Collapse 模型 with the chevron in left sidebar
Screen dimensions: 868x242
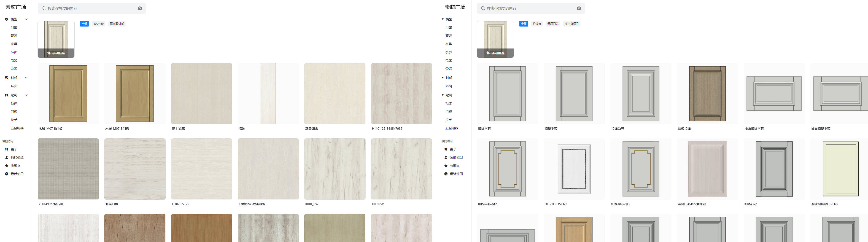[26, 19]
